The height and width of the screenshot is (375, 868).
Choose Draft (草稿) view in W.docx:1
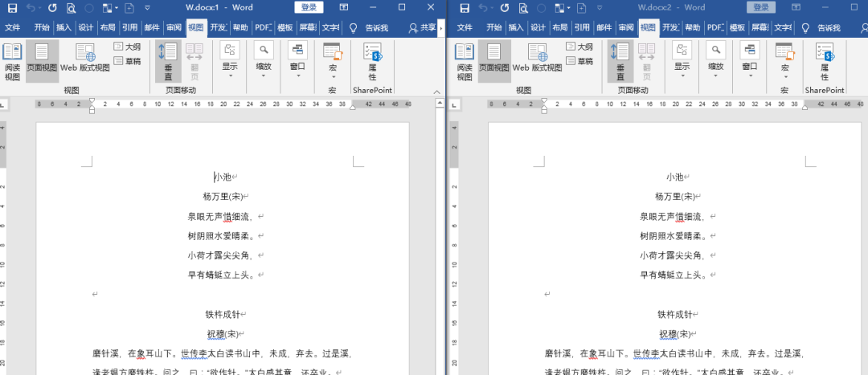(127, 61)
